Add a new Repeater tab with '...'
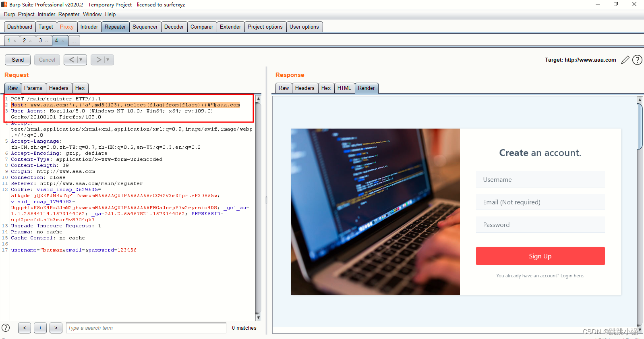Screen dimensions: 644x339 pos(74,41)
